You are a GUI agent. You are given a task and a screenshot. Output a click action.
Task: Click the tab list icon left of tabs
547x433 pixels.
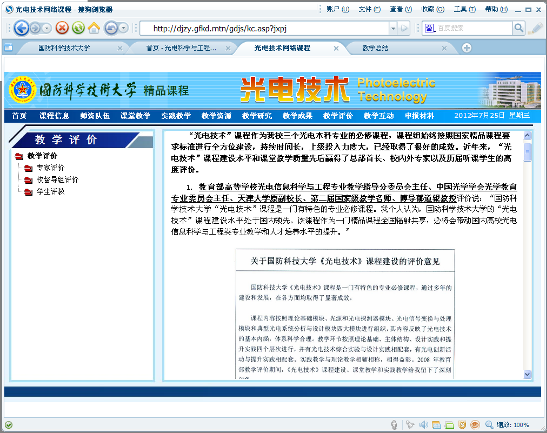pyautogui.click(x=8, y=47)
